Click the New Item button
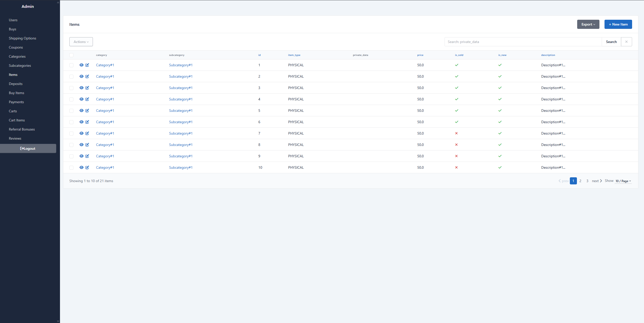644x323 pixels. (x=618, y=24)
